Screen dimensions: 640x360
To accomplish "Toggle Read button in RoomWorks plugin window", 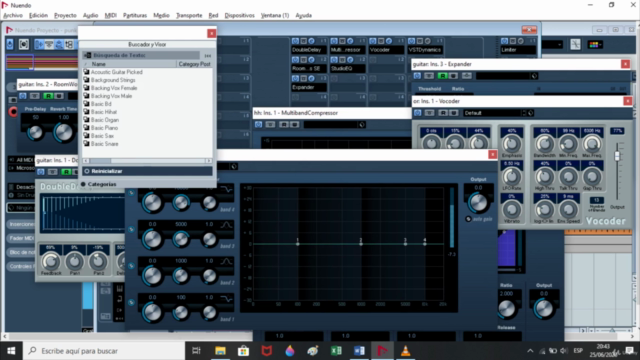I will [48, 96].
